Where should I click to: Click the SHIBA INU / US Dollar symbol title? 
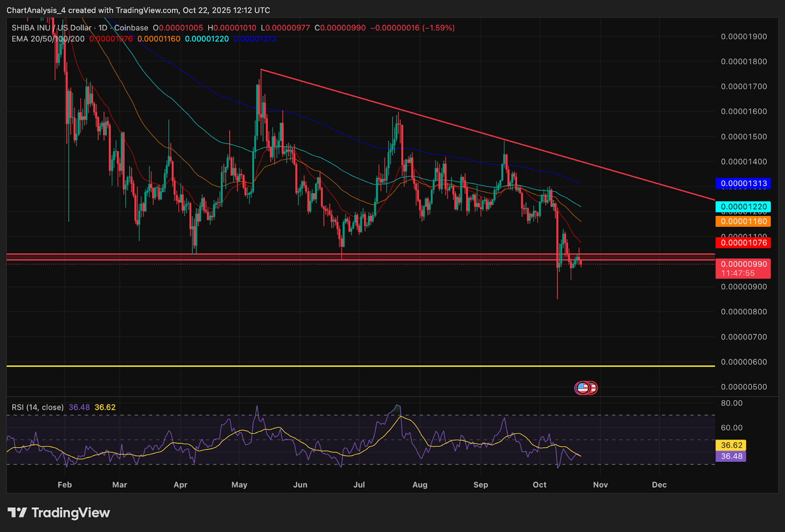(x=52, y=28)
